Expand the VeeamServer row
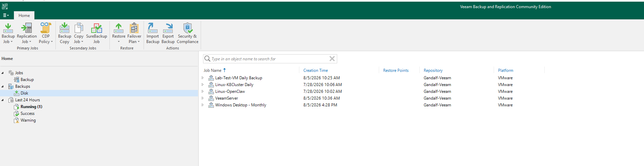This screenshot has width=644, height=166. (203, 98)
